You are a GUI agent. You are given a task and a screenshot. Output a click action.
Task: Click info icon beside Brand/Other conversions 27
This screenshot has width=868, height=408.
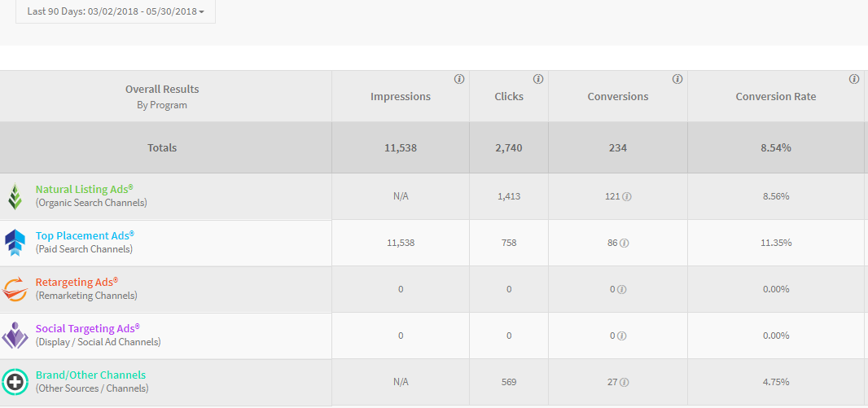(x=624, y=383)
